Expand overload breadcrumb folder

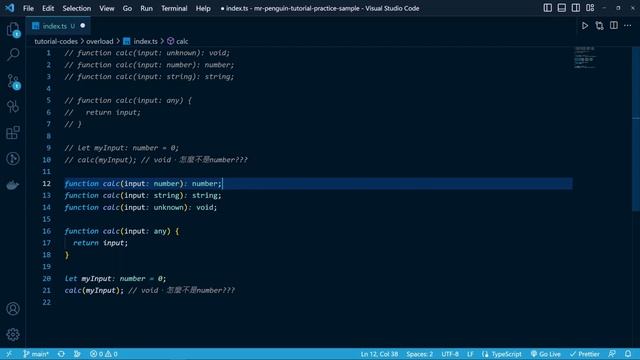coord(100,41)
